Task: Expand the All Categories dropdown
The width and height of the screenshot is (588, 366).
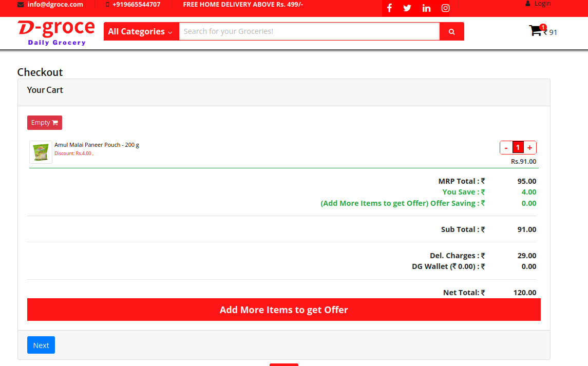Action: click(141, 31)
